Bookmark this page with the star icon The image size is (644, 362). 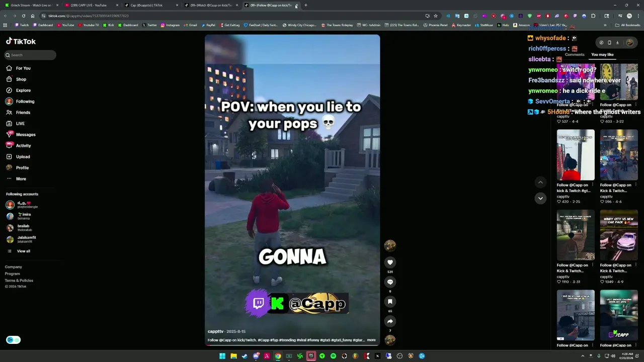(436, 16)
